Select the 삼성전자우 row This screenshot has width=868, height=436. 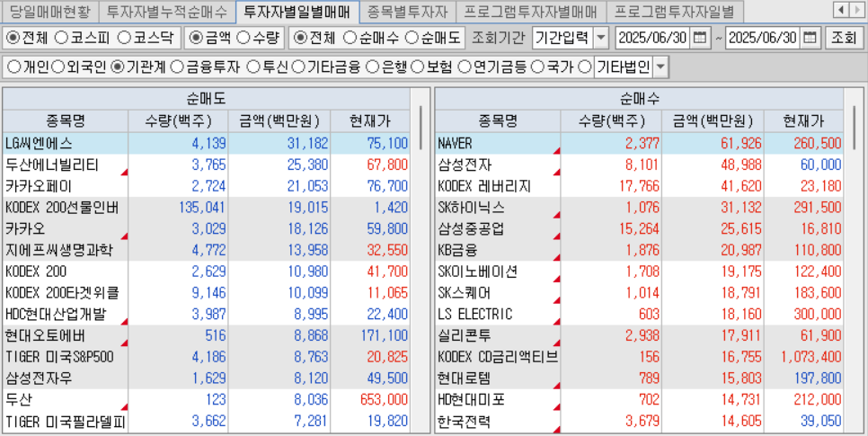(207, 379)
